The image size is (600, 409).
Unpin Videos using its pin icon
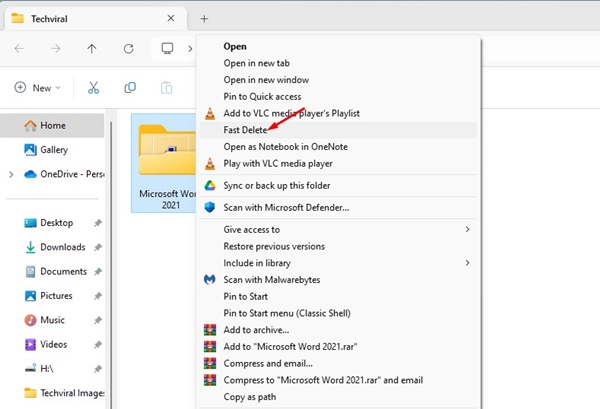point(98,344)
